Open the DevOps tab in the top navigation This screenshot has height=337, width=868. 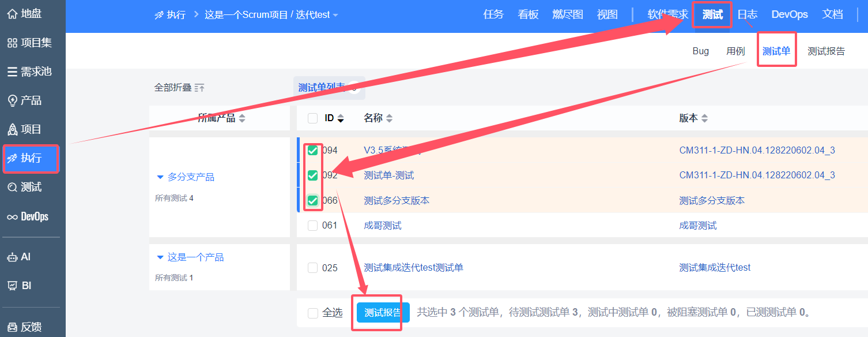click(x=790, y=14)
